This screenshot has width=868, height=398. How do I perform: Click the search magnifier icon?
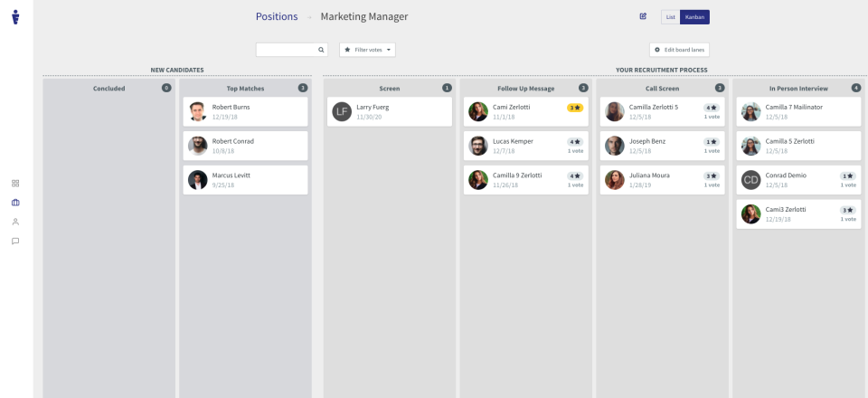[x=320, y=50]
